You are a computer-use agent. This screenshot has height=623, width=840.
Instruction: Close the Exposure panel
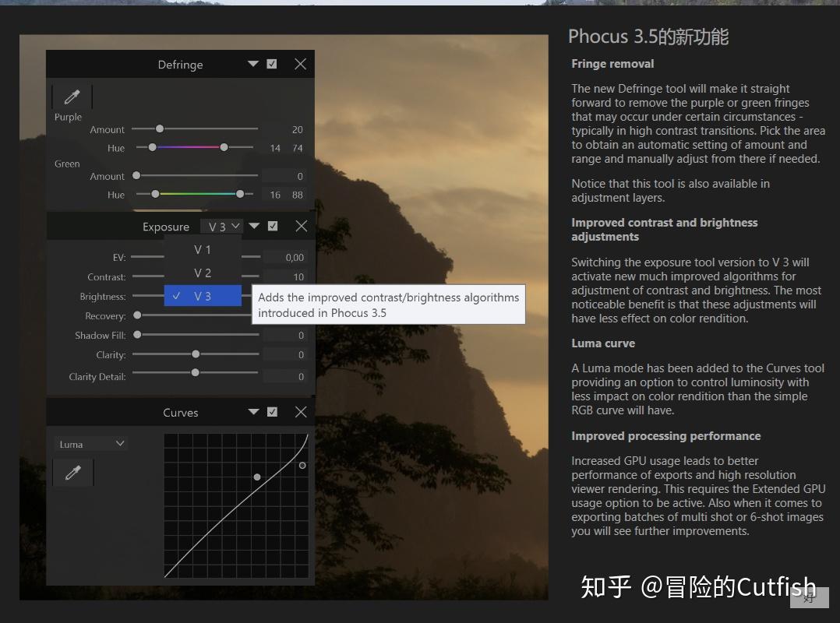(300, 226)
